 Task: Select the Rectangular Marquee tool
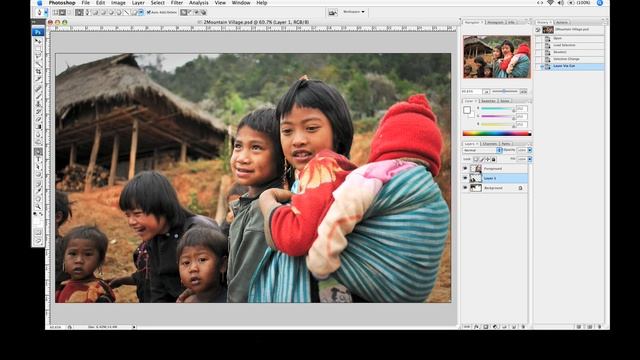pos(38,49)
